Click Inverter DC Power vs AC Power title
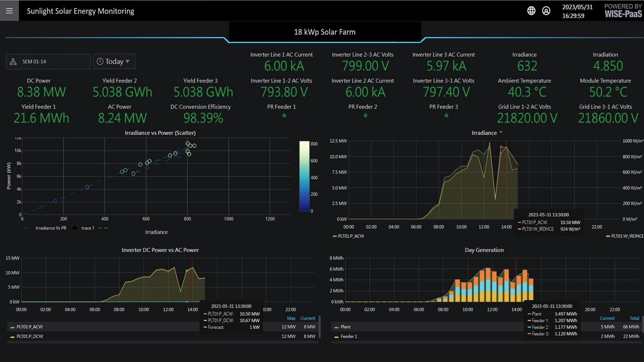Image resolution: width=644 pixels, height=362 pixels. click(160, 250)
